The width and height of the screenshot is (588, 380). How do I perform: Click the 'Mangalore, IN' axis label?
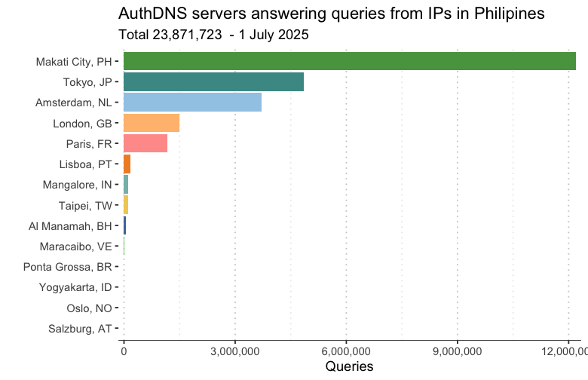[77, 185]
